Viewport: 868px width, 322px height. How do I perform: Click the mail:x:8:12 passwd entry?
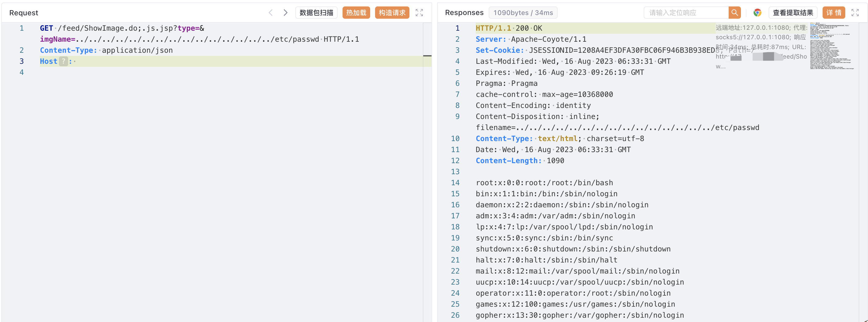click(x=578, y=271)
